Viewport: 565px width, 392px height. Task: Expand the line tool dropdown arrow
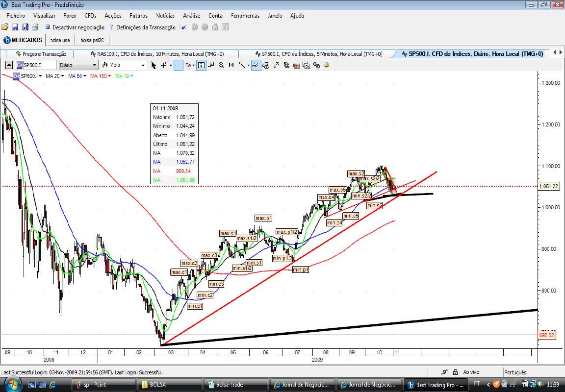[x=249, y=66]
